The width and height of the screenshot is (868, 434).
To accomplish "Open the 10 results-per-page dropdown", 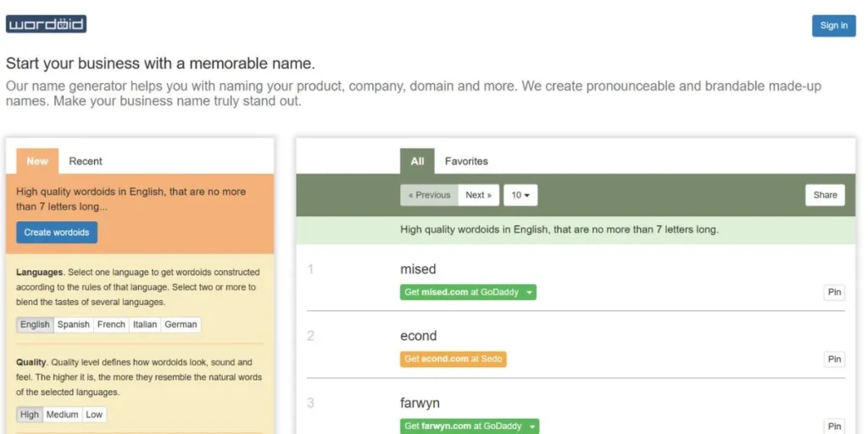I will [520, 195].
